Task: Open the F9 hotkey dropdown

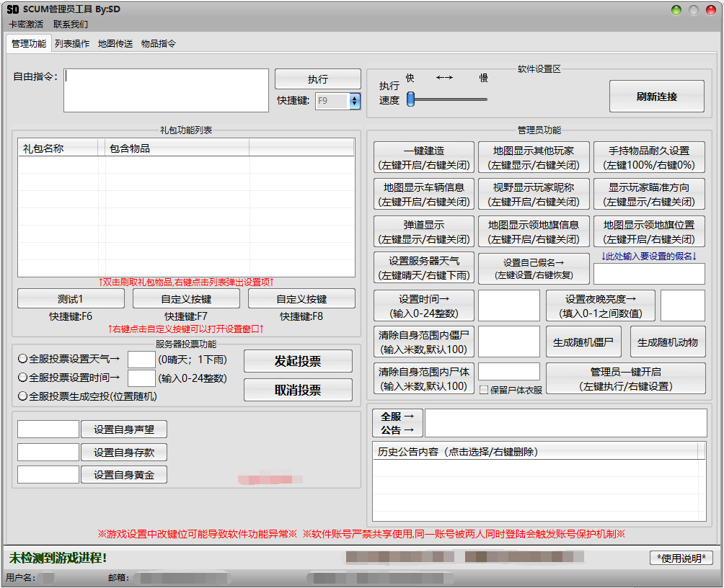Action: click(355, 101)
